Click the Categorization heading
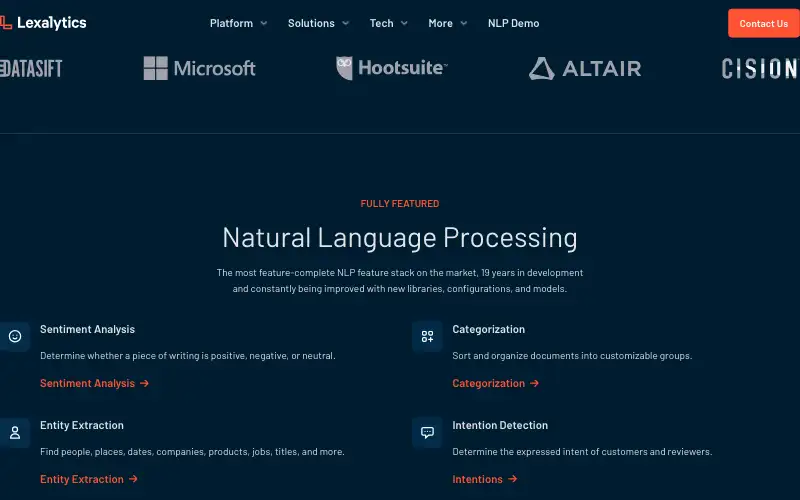 point(488,330)
